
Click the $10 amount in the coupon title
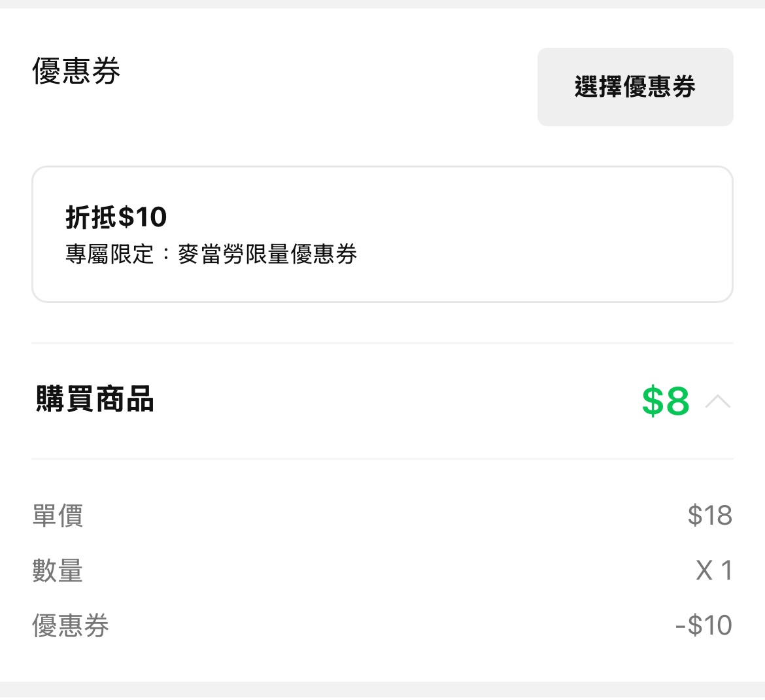[x=143, y=217]
